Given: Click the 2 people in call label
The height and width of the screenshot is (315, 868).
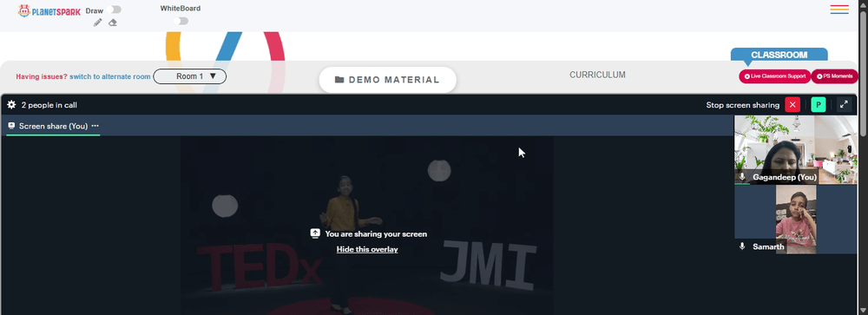Looking at the screenshot, I should (x=49, y=105).
